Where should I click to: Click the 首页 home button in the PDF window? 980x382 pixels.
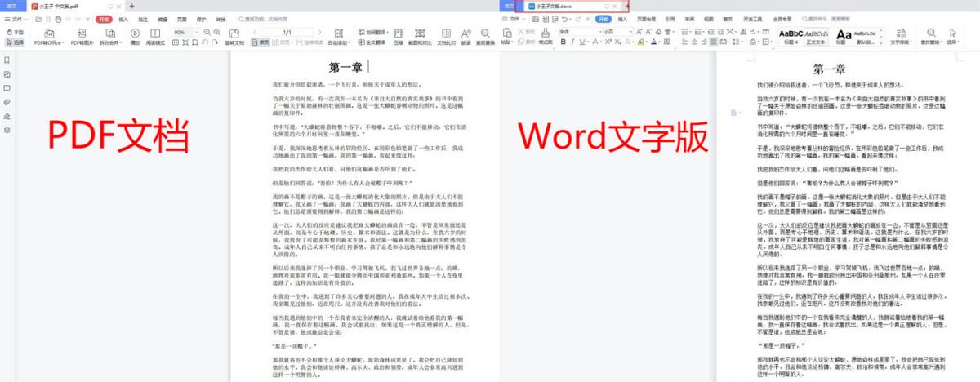(11, 6)
